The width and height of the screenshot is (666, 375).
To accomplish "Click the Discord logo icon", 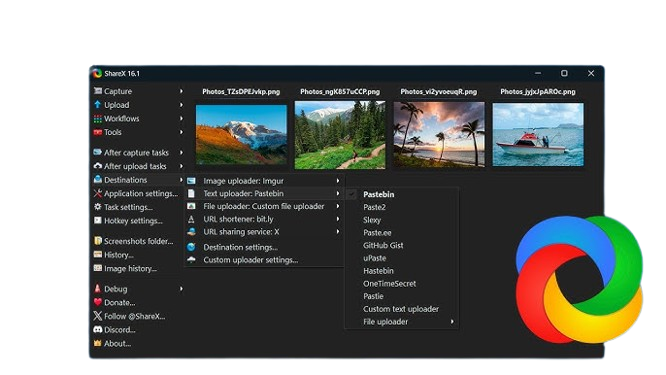I will (x=98, y=329).
